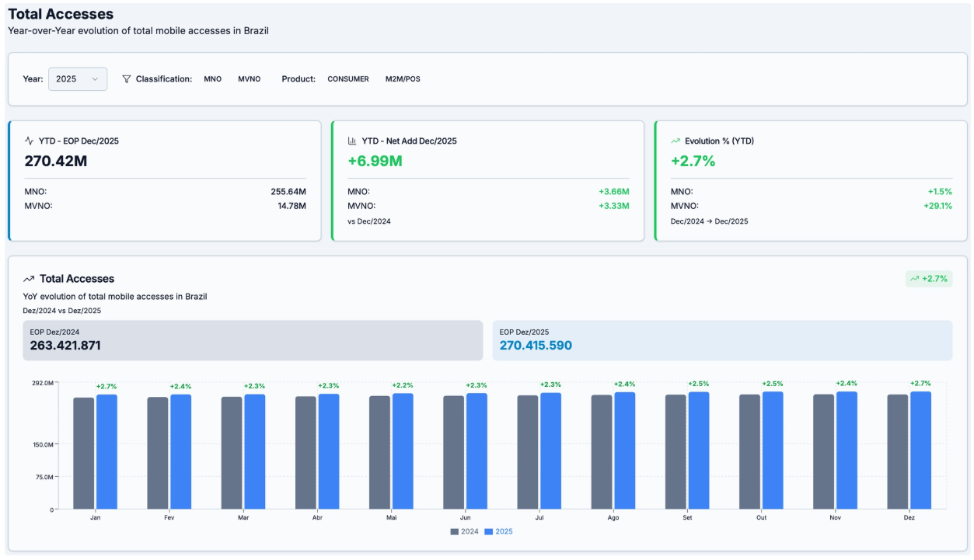Enable the MVNO classification filter

(x=249, y=78)
